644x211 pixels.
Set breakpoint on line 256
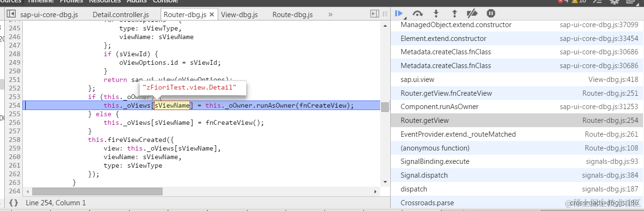point(15,122)
